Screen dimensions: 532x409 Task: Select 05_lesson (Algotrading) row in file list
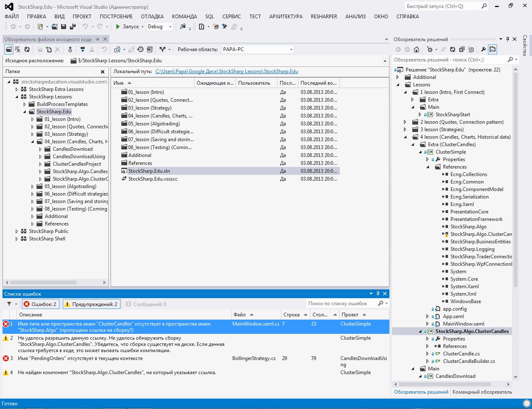coord(226,124)
